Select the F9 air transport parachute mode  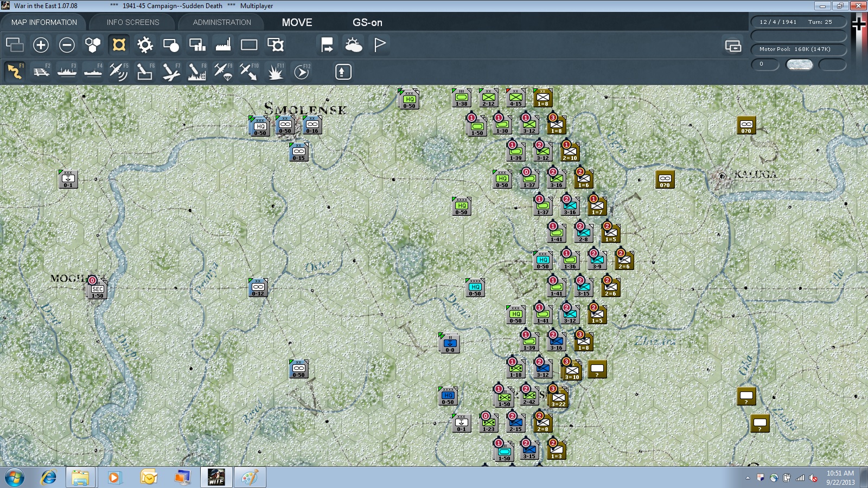tap(223, 72)
